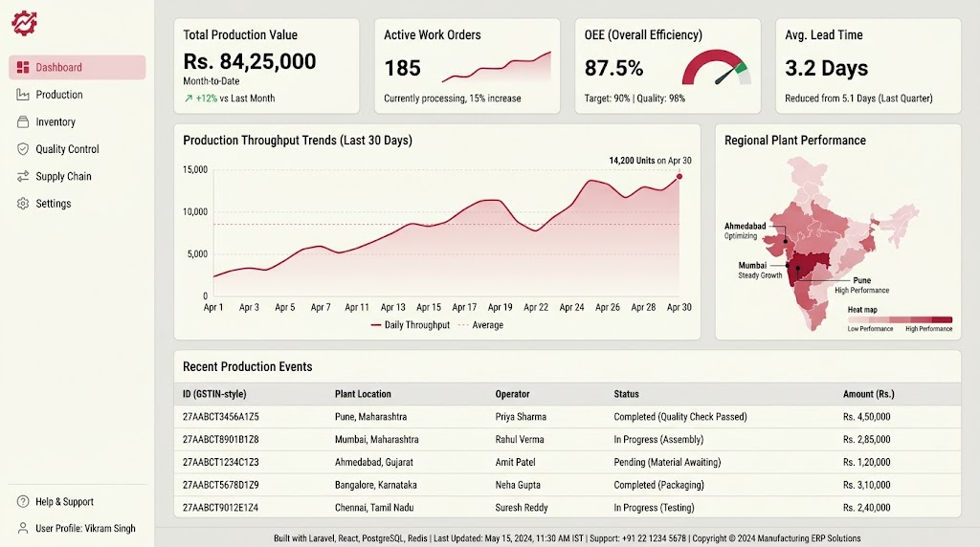Click operator Rahul Verma
Viewport: 980px width, 547px height.
pyautogui.click(x=520, y=440)
